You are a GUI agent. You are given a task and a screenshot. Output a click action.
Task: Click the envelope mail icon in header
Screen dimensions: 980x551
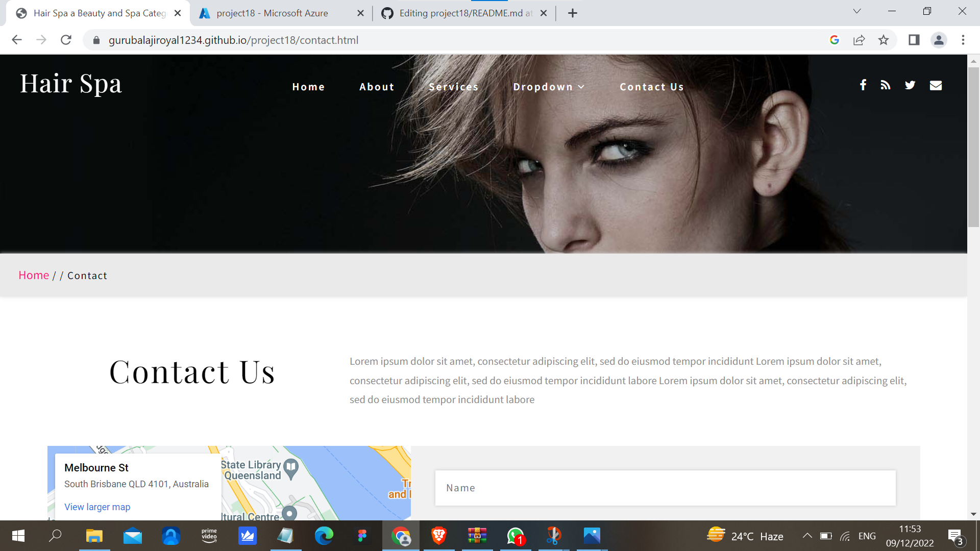coord(936,85)
